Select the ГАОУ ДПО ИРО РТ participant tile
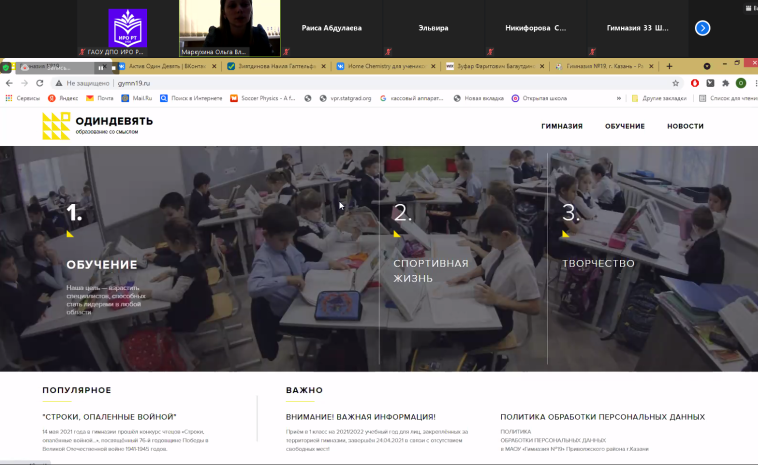 tap(128, 28)
